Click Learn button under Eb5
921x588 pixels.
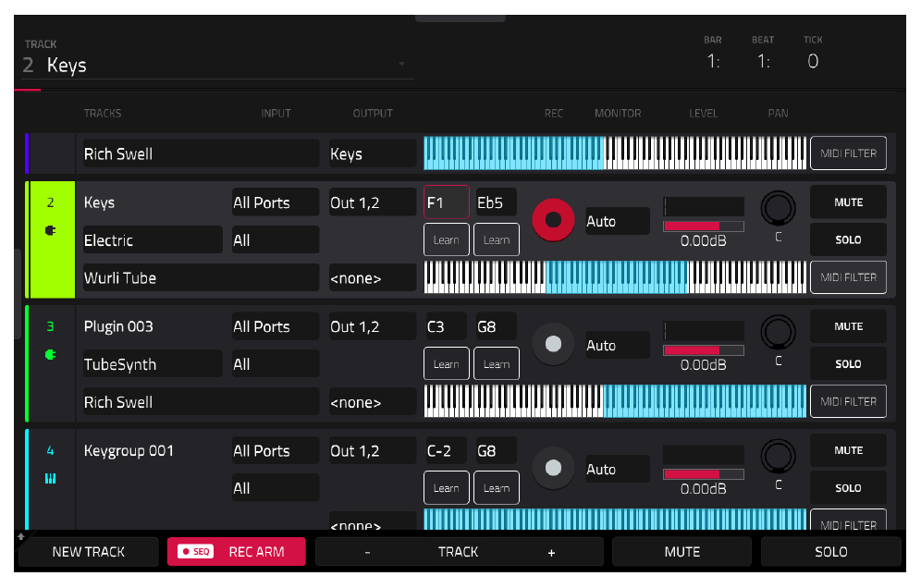pos(497,239)
